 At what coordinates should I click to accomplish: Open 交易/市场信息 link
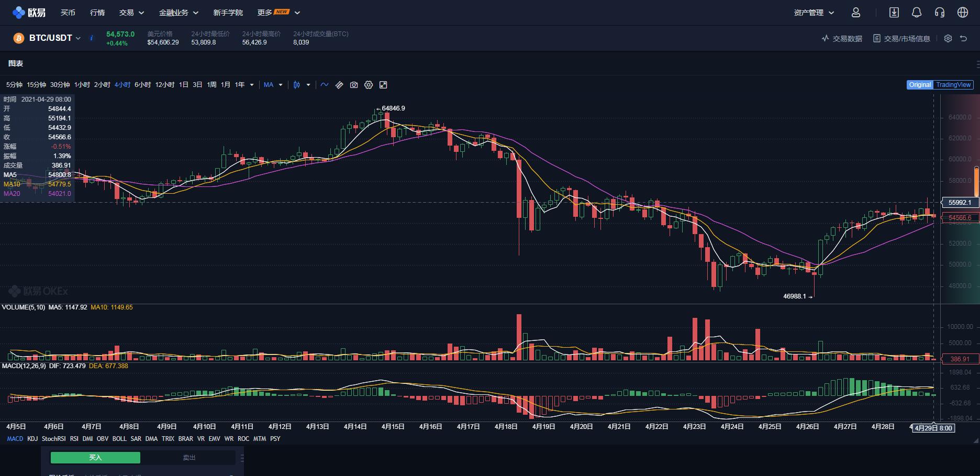pos(901,38)
